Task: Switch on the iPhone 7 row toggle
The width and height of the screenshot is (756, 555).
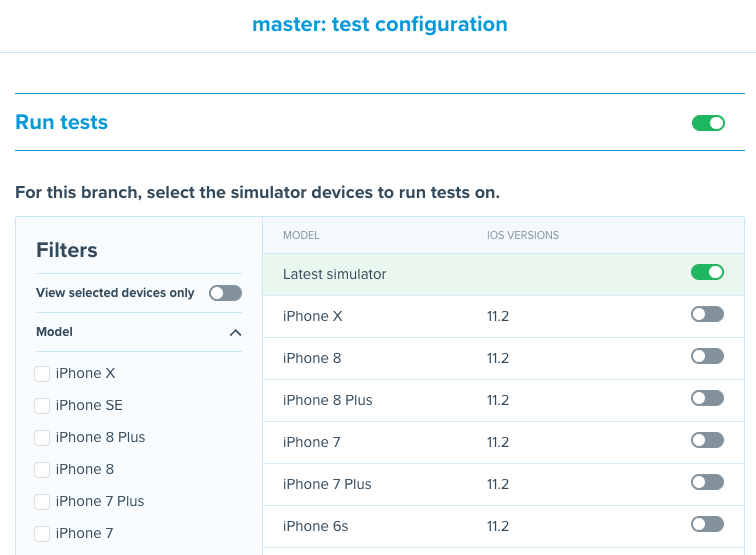Action: (x=707, y=440)
